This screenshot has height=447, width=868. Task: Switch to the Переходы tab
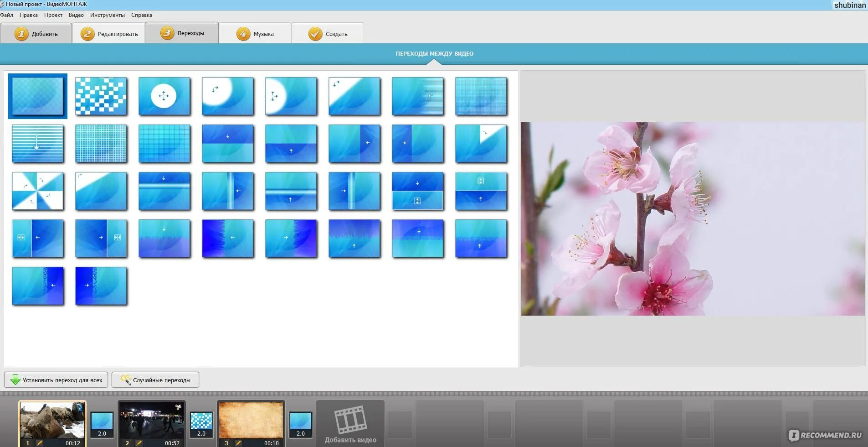coord(182,33)
